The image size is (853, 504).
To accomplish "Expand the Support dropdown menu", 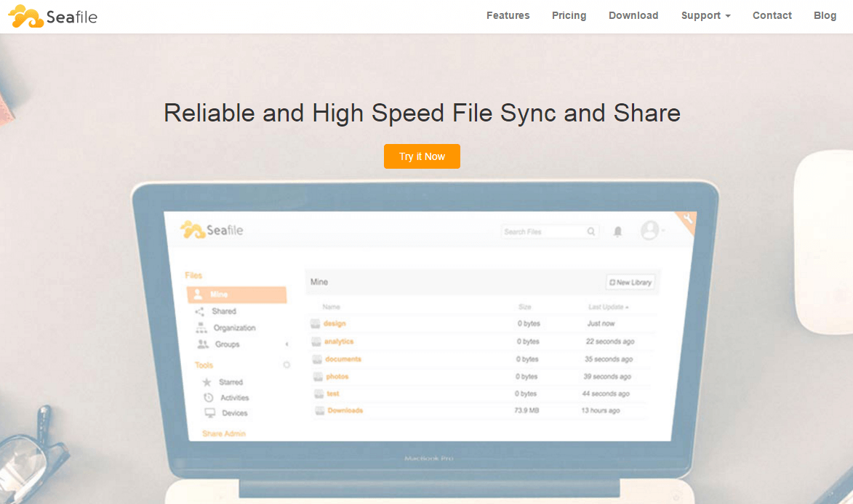I will tap(705, 16).
